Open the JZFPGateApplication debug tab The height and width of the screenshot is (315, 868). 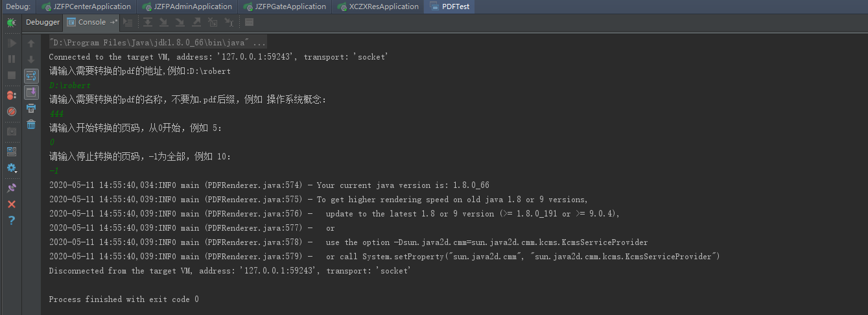pos(285,6)
